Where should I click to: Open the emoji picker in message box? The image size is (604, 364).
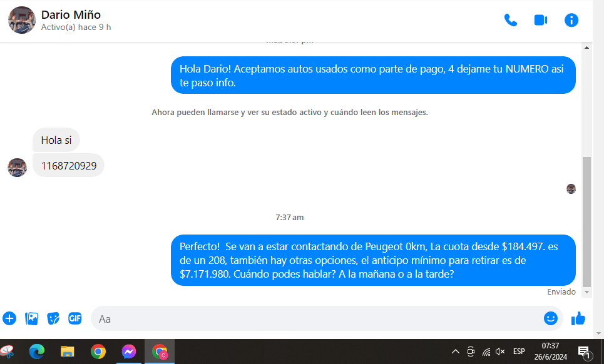click(x=550, y=318)
